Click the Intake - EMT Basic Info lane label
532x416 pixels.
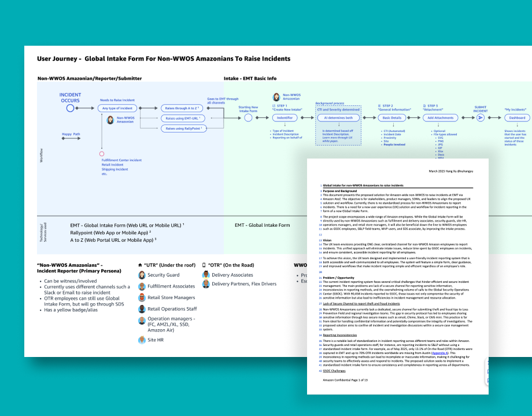[x=250, y=79]
